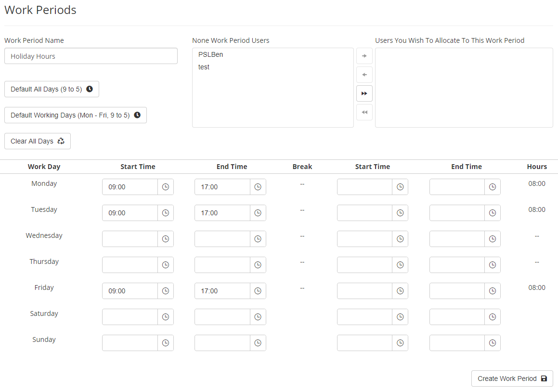Open clock picker for Thursday first end time
Screen dimensions: 558x392
click(258, 265)
